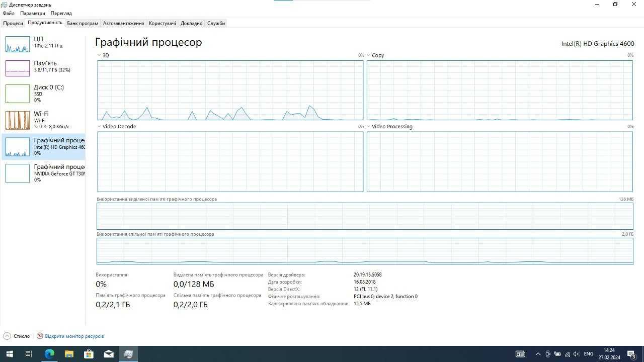Open the volume tray icon

577,354
